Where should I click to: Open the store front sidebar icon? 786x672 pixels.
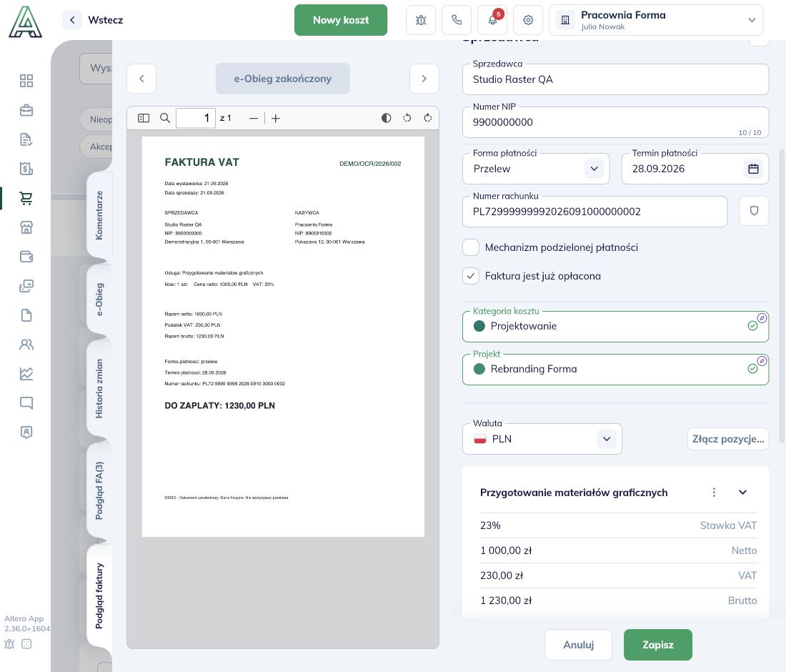(x=26, y=227)
